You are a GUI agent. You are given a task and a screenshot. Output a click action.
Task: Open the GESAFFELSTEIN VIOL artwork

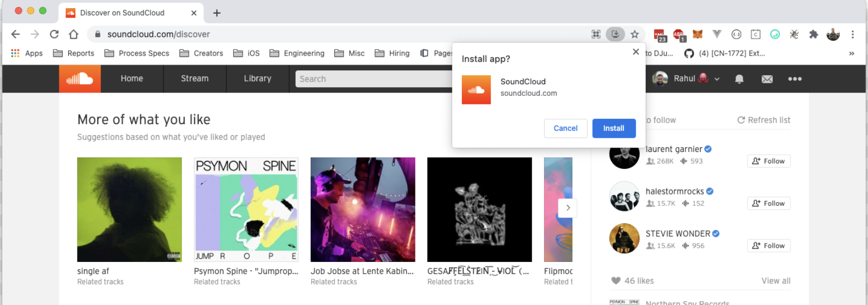click(479, 210)
